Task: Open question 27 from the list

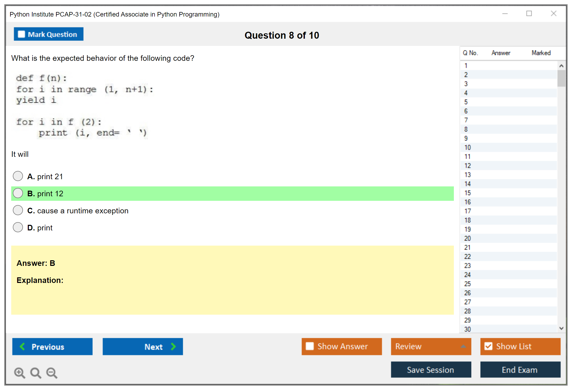Action: [x=467, y=302]
